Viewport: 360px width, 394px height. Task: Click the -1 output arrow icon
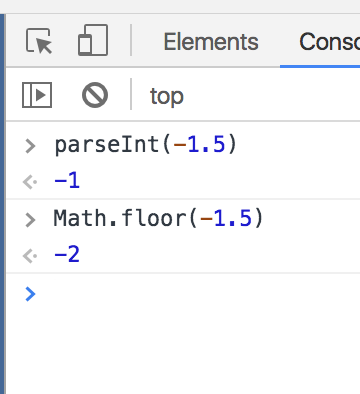click(x=30, y=182)
